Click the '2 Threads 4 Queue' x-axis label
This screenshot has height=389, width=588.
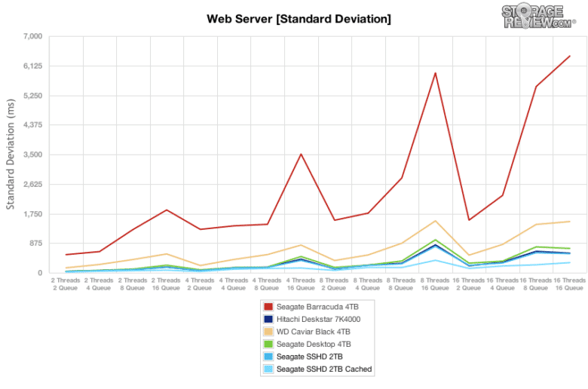click(99, 284)
